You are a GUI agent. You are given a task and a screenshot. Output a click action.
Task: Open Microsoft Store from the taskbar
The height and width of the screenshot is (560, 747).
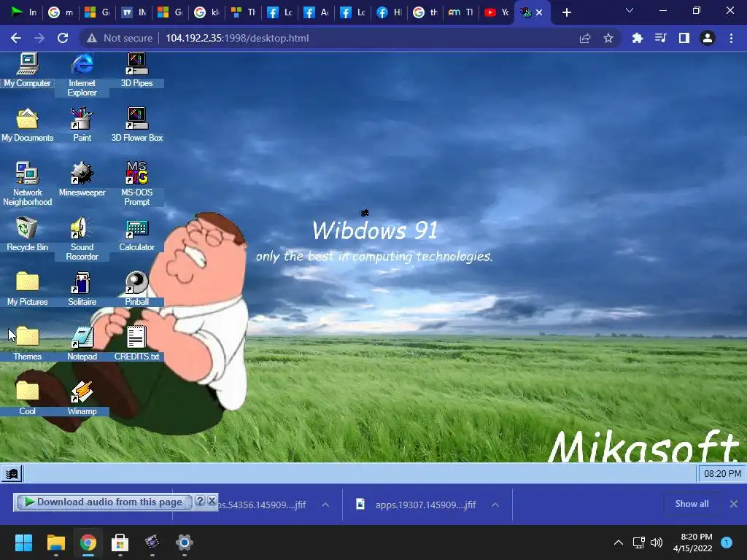pos(120,542)
